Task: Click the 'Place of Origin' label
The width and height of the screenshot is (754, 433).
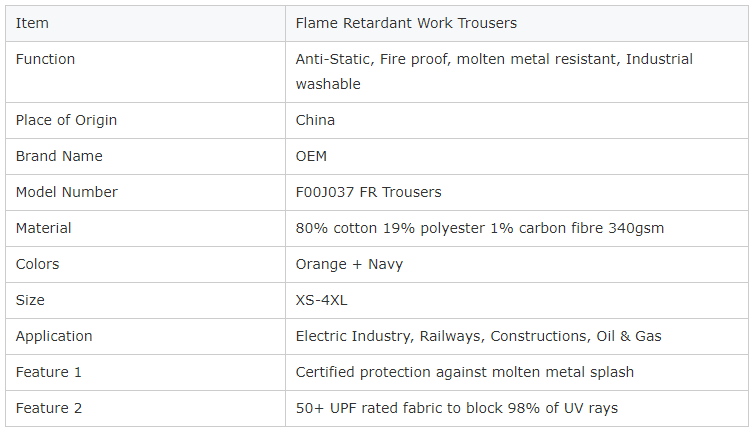Action: tap(66, 120)
